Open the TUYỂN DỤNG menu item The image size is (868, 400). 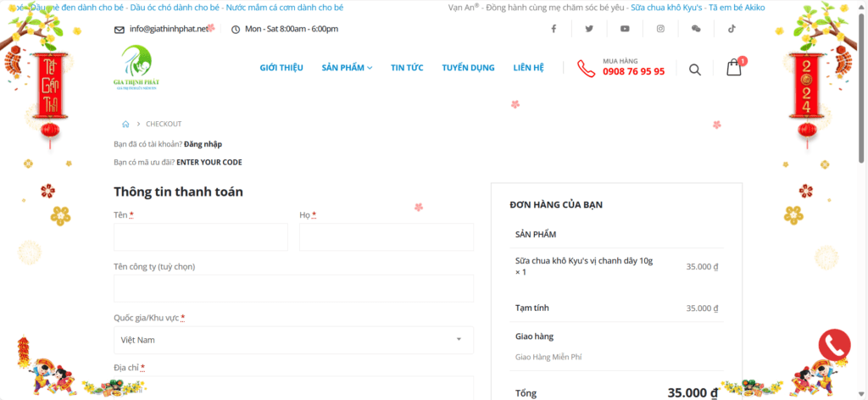[x=468, y=68]
